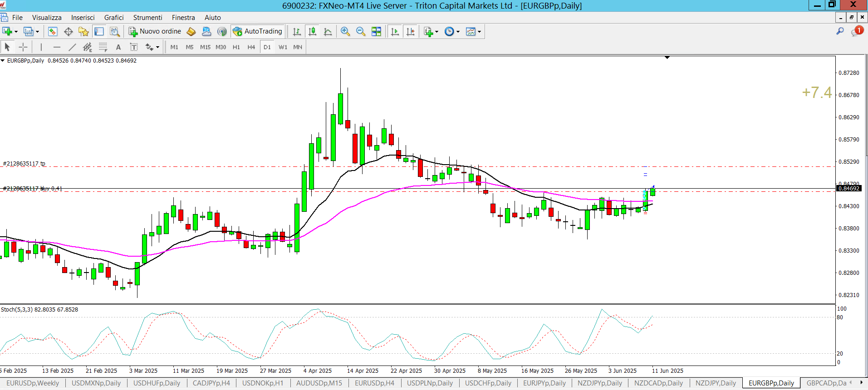Switch to candlestick chart view

(x=312, y=31)
